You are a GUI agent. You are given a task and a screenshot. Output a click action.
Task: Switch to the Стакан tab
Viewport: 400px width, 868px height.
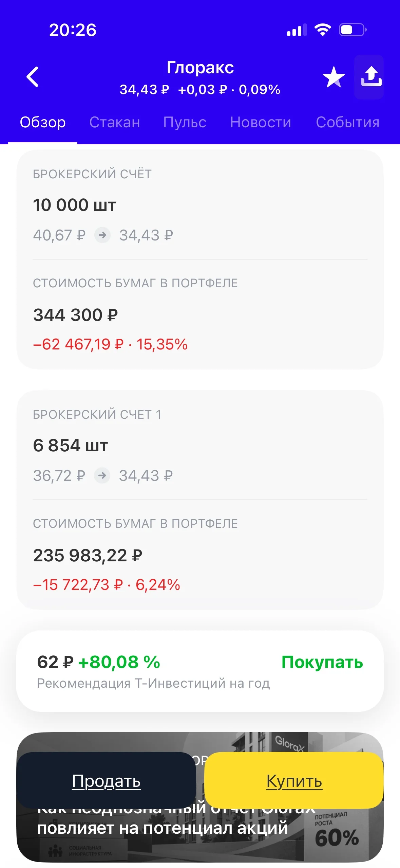click(x=115, y=122)
